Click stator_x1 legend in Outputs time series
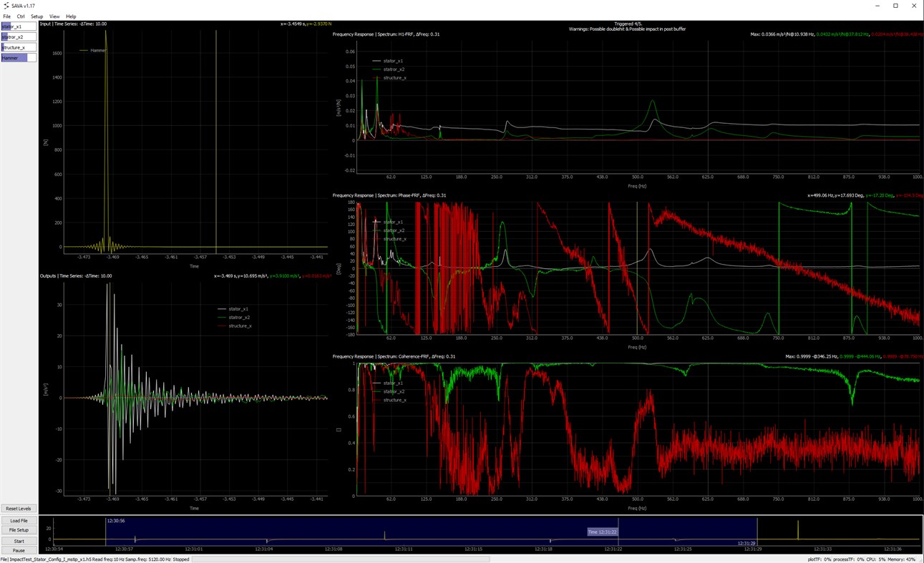This screenshot has height=563, width=924. coord(233,309)
